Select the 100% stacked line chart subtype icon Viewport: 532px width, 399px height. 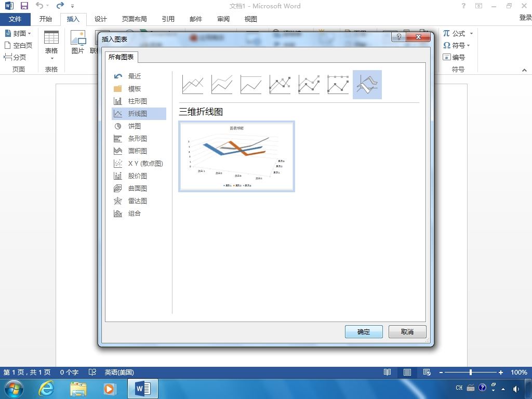click(251, 85)
